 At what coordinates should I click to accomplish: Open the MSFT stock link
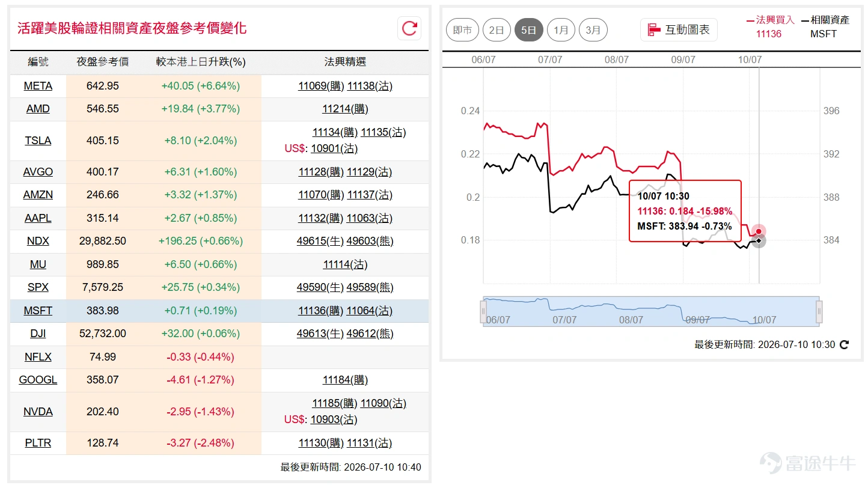click(38, 311)
